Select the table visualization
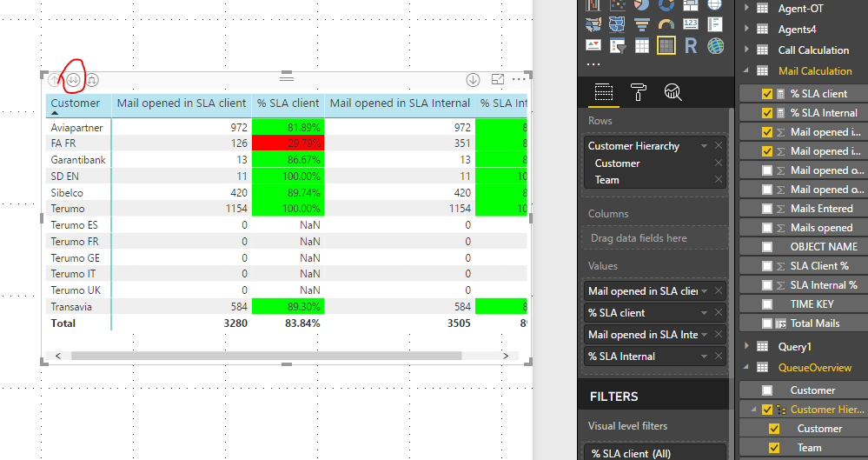The height and width of the screenshot is (460, 868). 641,46
